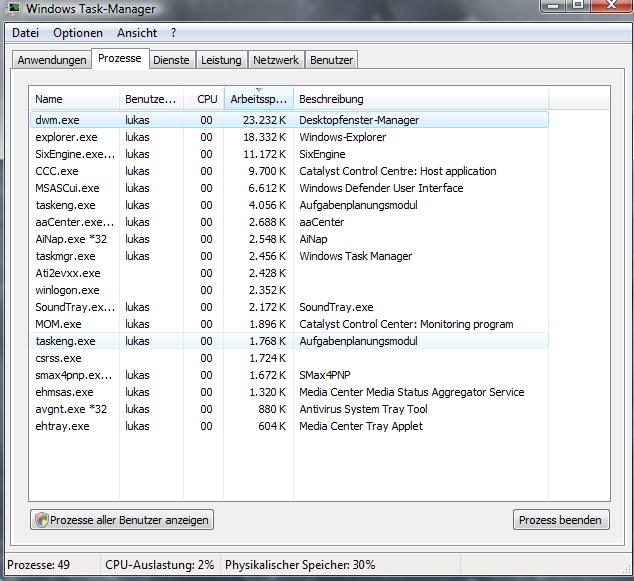Click the Desktopfenster-Manager description
The width and height of the screenshot is (634, 581).
point(359,120)
